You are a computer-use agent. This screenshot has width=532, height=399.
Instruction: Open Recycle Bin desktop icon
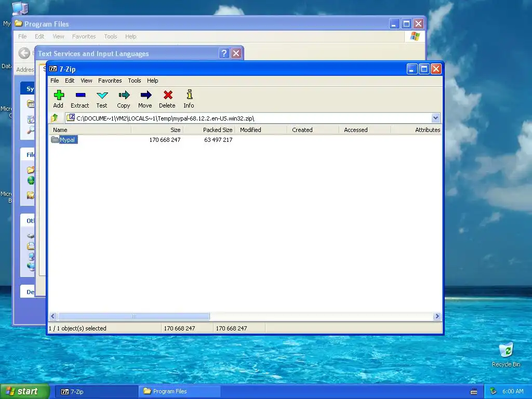coord(506,355)
